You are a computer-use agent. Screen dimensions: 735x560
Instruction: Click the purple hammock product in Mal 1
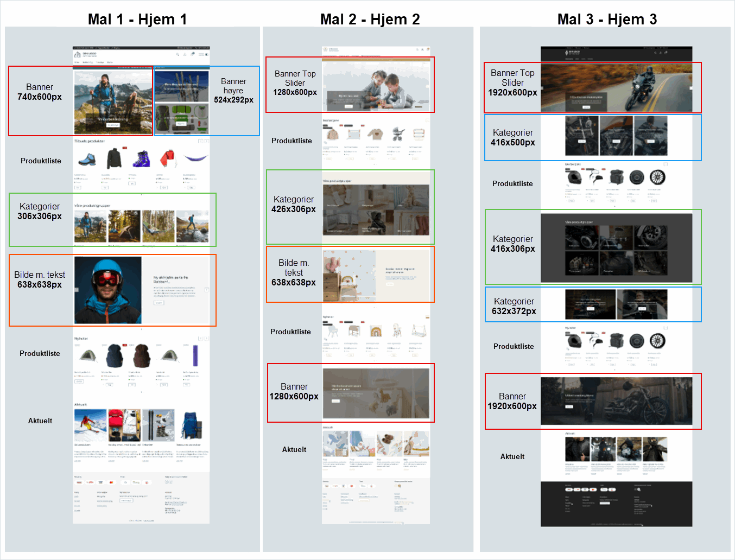[x=195, y=158]
